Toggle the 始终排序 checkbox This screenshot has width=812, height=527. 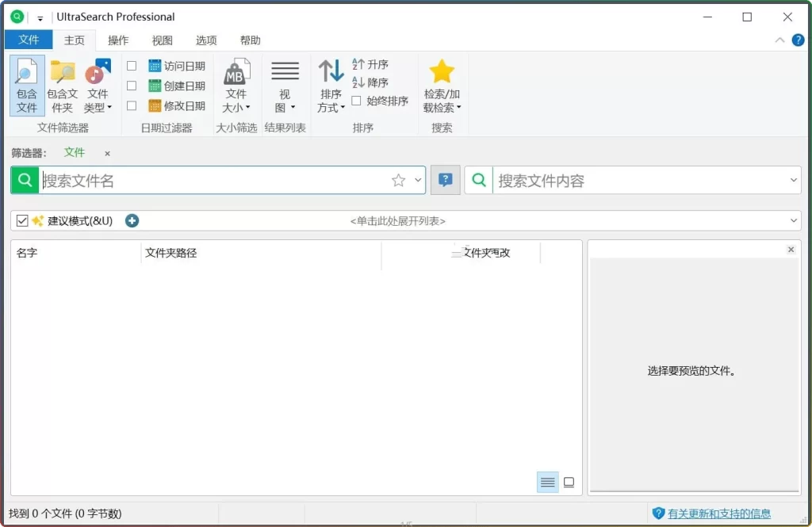[357, 101]
